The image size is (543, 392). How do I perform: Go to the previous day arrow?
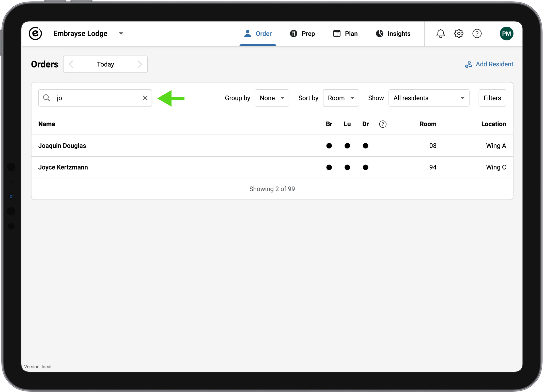71,64
